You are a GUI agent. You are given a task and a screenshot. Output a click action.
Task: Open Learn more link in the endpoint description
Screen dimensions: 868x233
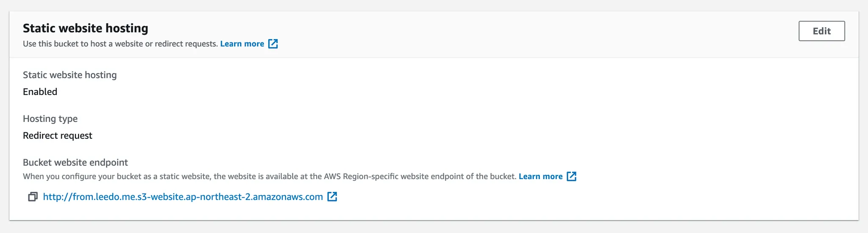[x=540, y=177]
